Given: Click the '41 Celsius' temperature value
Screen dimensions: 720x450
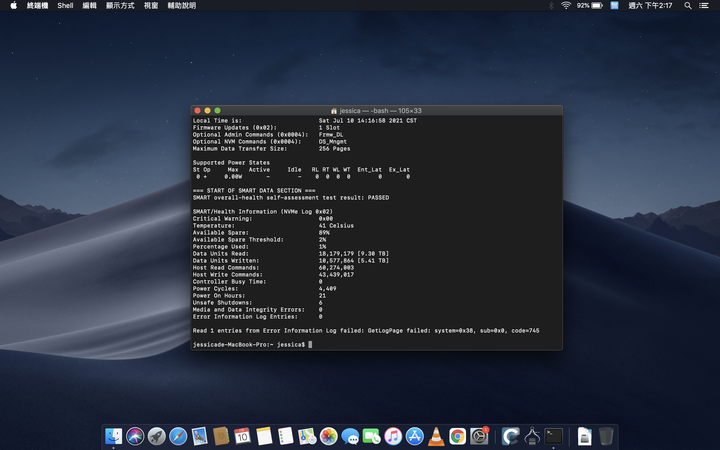Looking at the screenshot, I should click(x=336, y=225).
